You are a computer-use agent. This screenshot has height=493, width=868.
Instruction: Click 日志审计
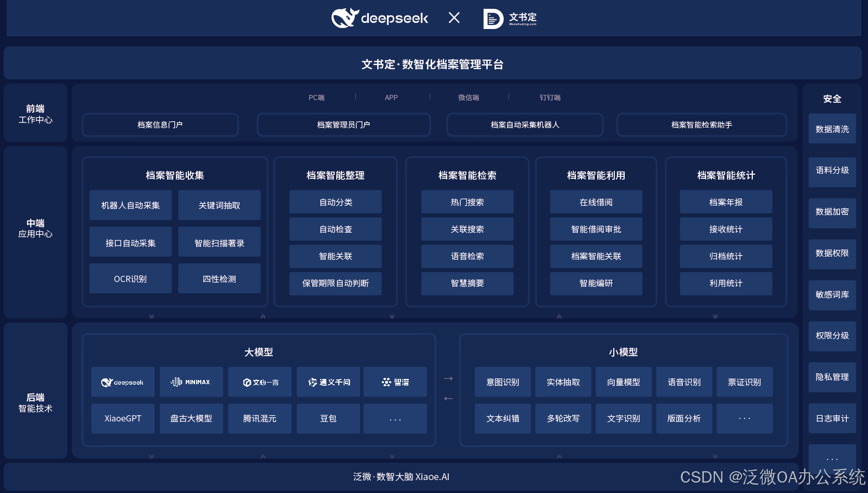832,418
